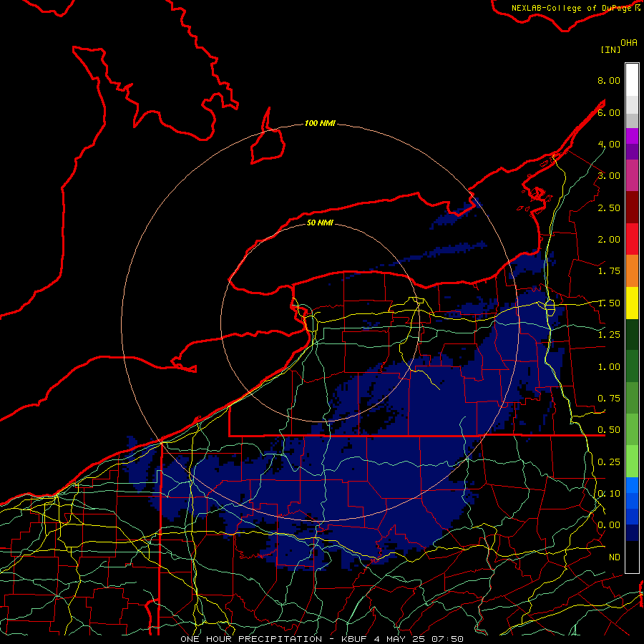This screenshot has width=644, height=644.
Task: Click the 2.00 legend value
Action: pos(609,240)
